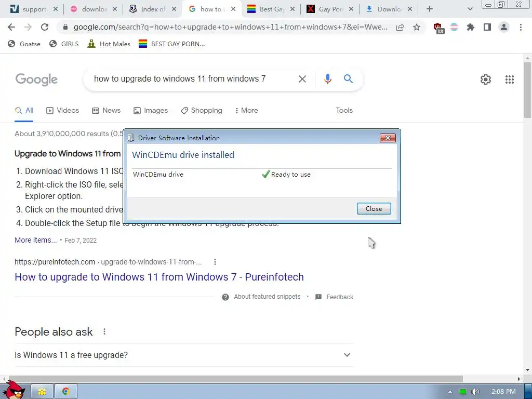532x399 pixels.
Task: Select the Videos results tab
Action: pos(62,110)
